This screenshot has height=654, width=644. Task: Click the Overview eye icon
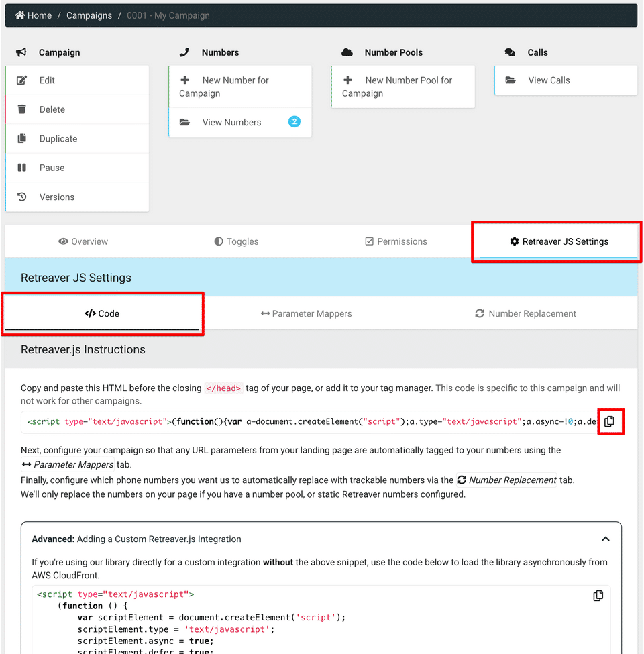pyautogui.click(x=63, y=241)
